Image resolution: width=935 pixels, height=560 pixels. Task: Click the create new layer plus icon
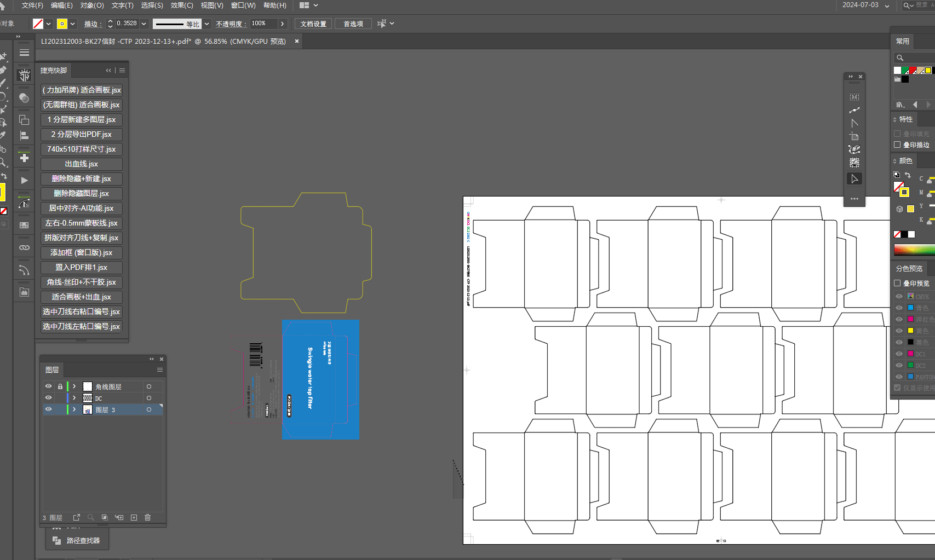(134, 517)
